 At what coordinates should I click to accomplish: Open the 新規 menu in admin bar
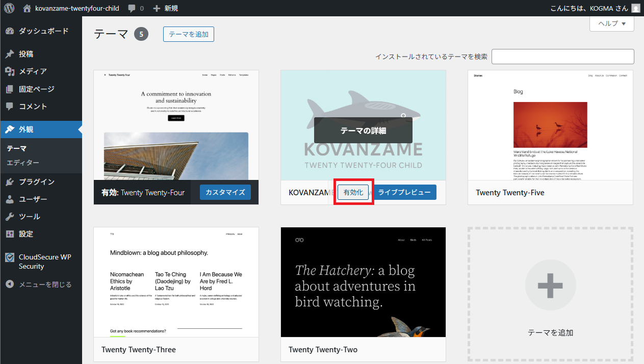tap(165, 9)
